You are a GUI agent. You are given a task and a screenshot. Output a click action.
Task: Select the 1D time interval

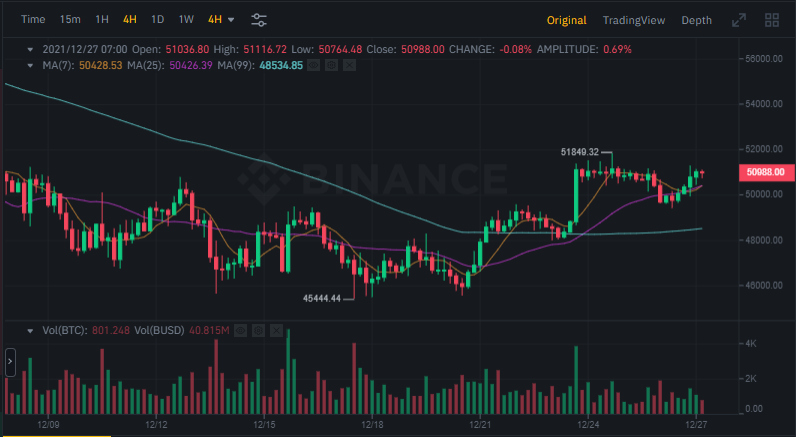pos(157,19)
